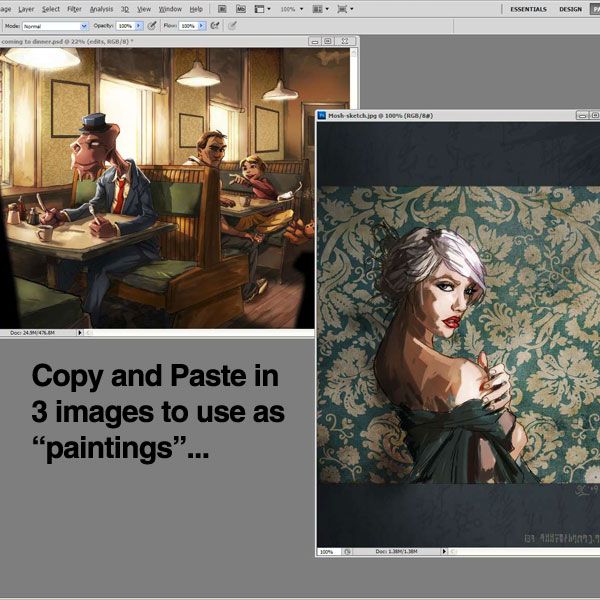Screen dimensions: 600x600
Task: Click the 'Flow:' label in options bar
Action: [170, 26]
